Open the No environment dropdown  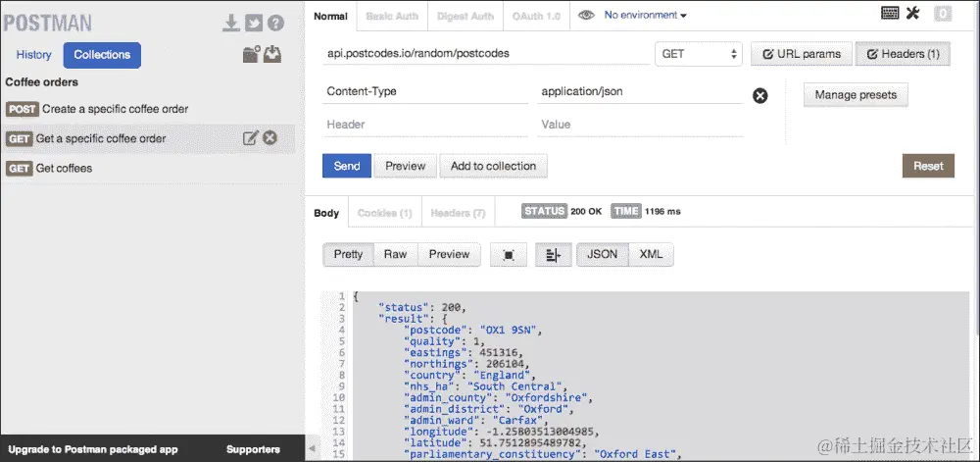(645, 15)
